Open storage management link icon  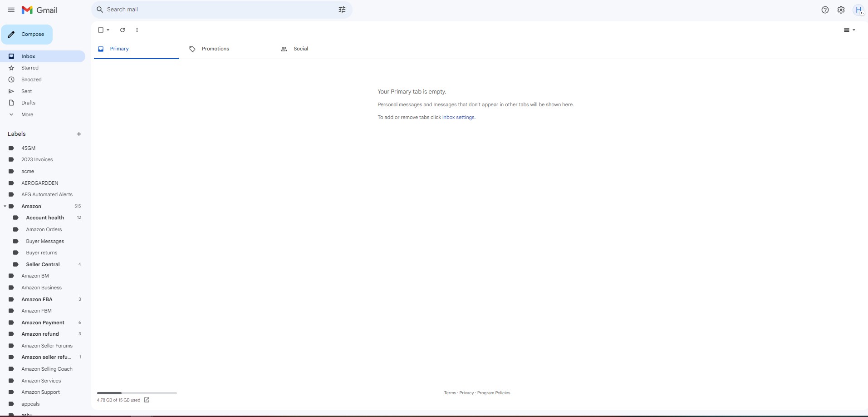tap(147, 400)
